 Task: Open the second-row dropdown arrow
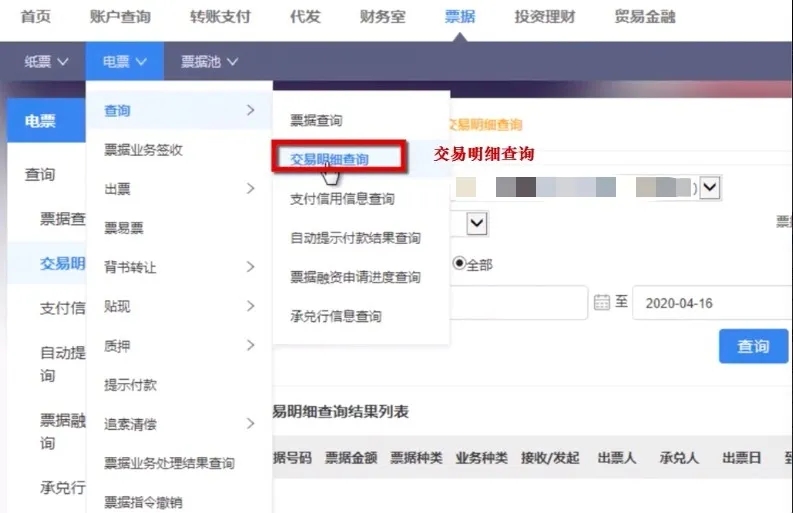pyautogui.click(x=477, y=223)
